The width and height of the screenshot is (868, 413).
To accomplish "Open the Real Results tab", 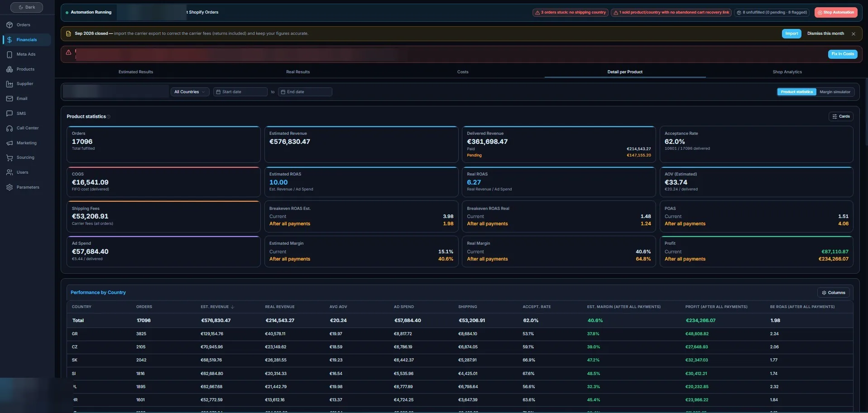I will point(298,72).
